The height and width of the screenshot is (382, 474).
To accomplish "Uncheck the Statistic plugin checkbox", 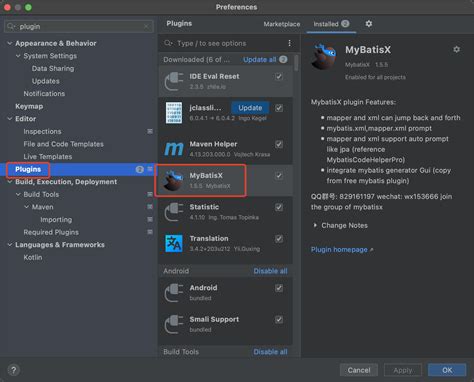I will 279,207.
